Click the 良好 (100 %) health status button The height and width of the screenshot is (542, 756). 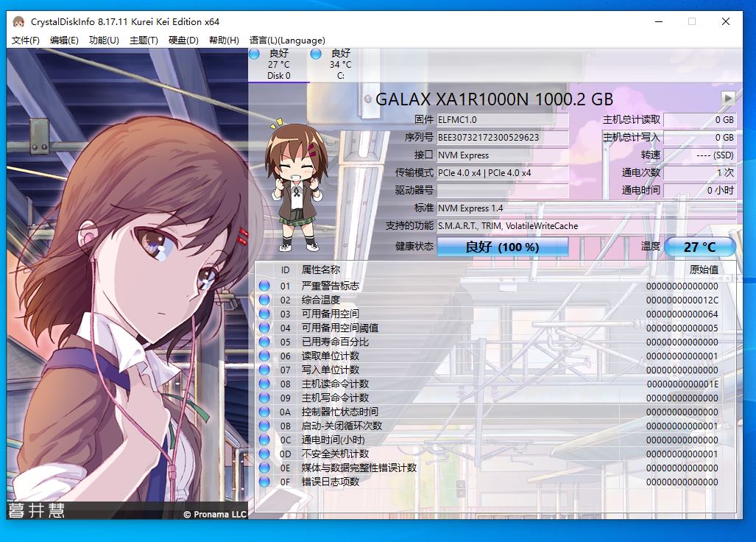[x=502, y=247]
